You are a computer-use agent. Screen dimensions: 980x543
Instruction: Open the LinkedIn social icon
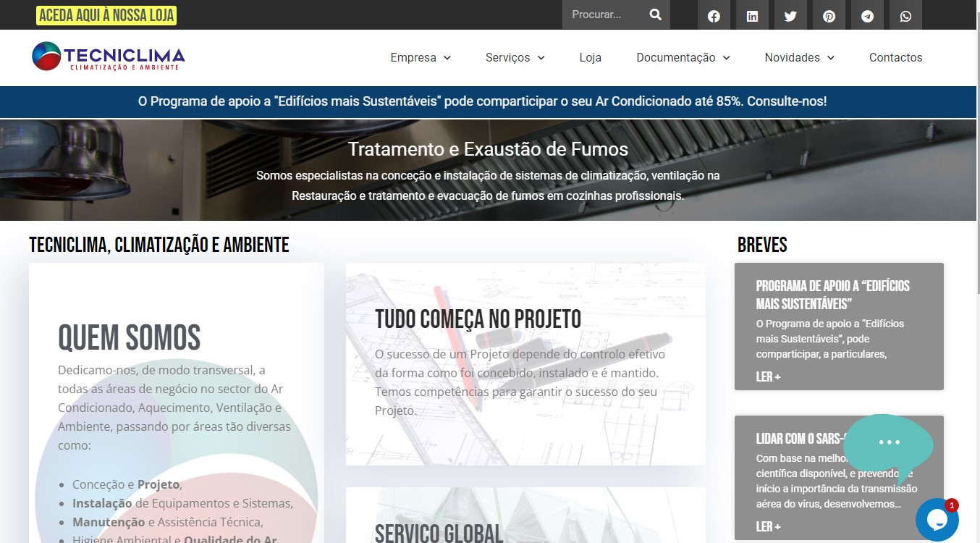(x=752, y=16)
